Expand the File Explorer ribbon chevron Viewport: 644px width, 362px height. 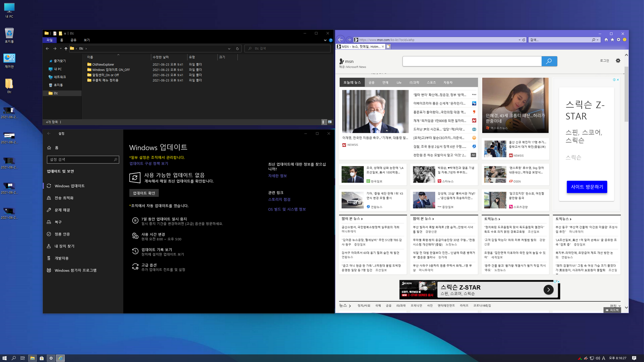[x=325, y=40]
